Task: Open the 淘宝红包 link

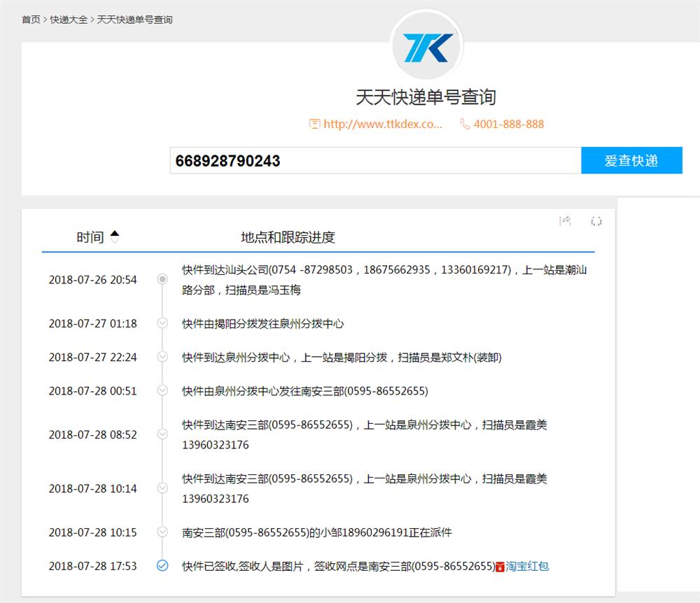Action: 527,566
